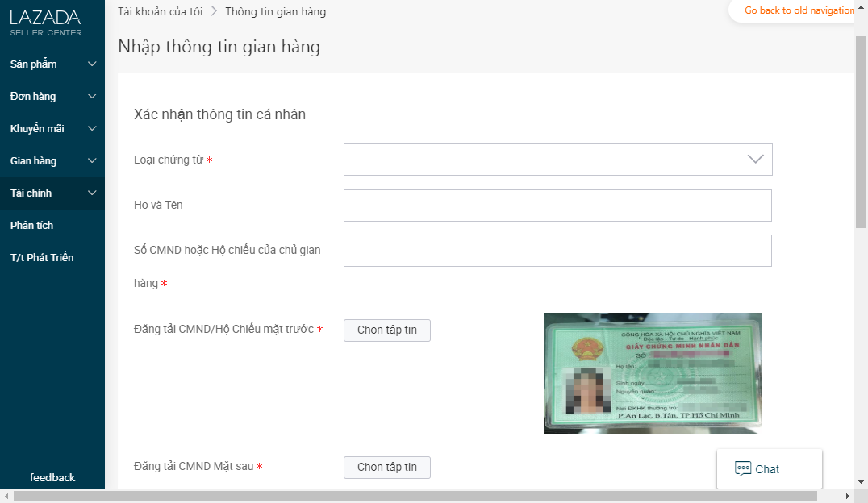Expand the Đơn hàng chevron
Image resolution: width=868 pixels, height=503 pixels.
coord(92,97)
